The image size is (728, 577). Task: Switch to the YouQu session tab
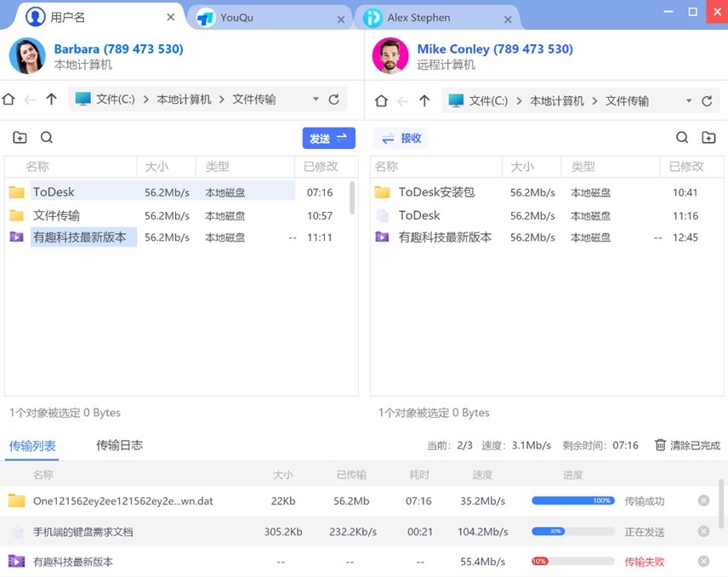click(236, 18)
